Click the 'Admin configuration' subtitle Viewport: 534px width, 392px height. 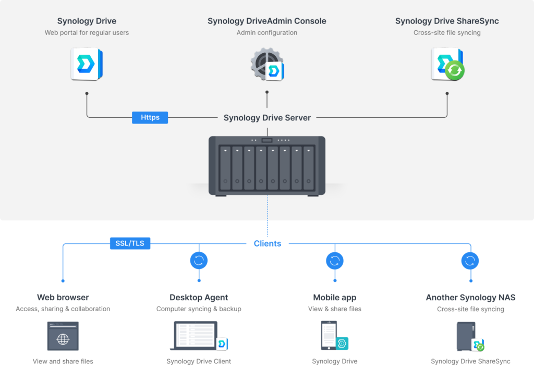(x=267, y=33)
